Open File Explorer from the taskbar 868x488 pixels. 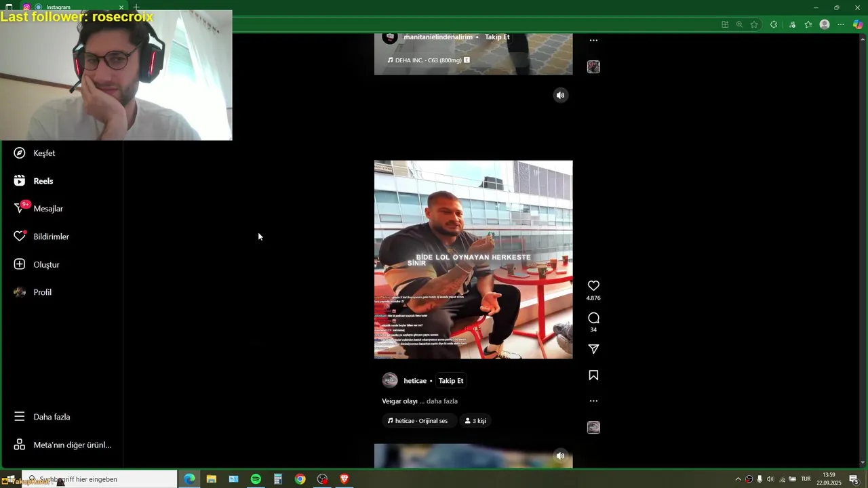(212, 479)
